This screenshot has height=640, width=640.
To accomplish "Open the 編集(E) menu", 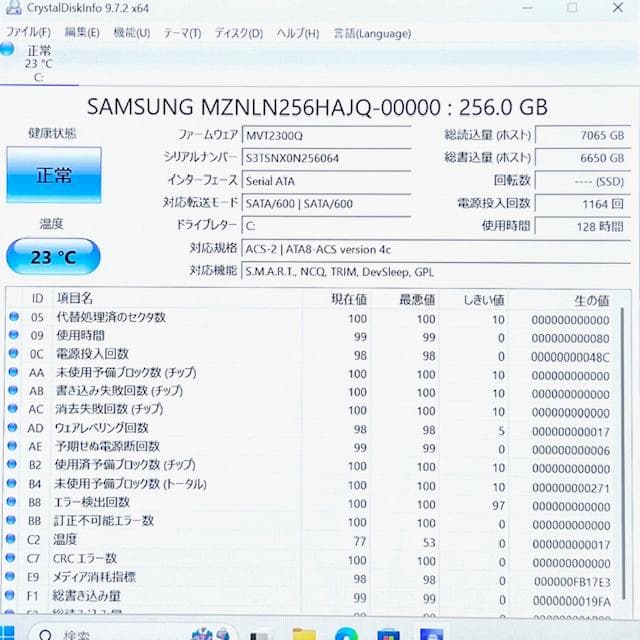I will (82, 33).
